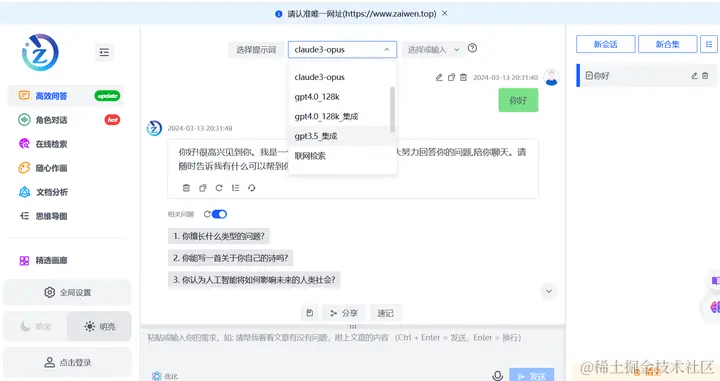Screen dimensions: 720x381
Task: Click the list icon next to 新合集
Action: click(709, 45)
